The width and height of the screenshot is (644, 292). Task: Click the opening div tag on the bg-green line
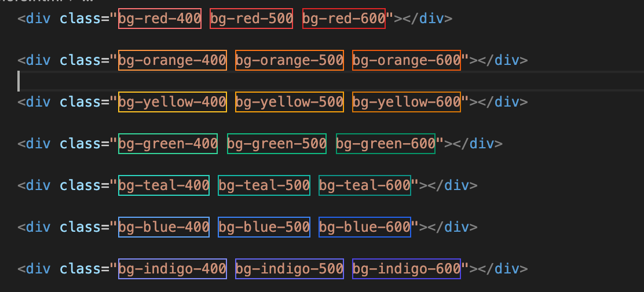(34, 144)
